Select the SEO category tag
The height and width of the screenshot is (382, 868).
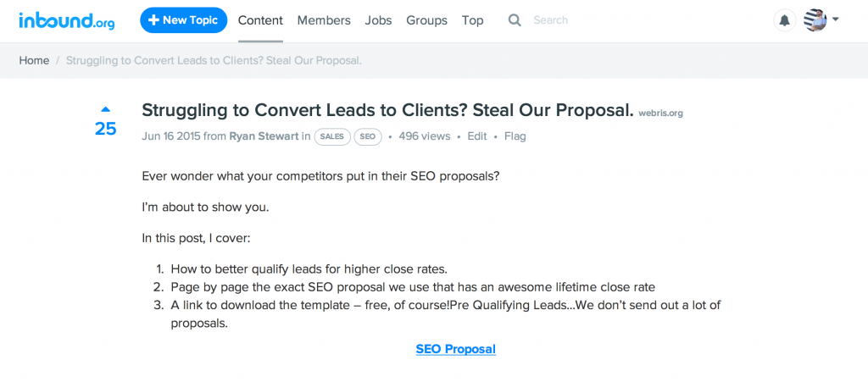pos(367,136)
